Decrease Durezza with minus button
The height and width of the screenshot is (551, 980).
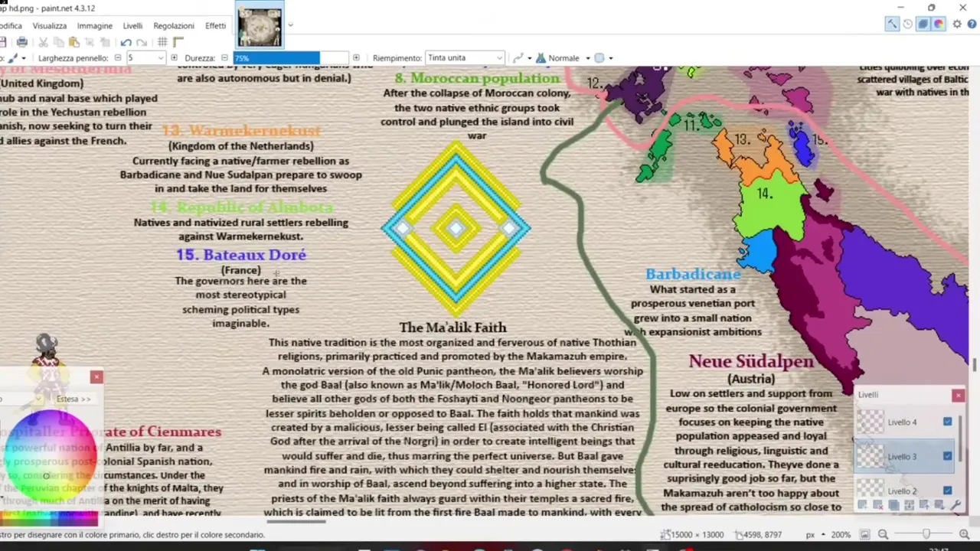pyautogui.click(x=224, y=57)
